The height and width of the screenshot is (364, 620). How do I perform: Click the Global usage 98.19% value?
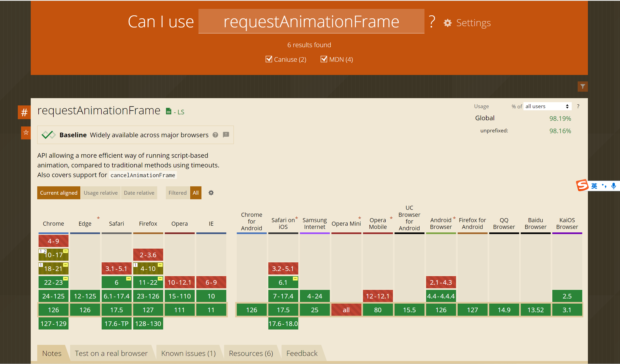[560, 118]
